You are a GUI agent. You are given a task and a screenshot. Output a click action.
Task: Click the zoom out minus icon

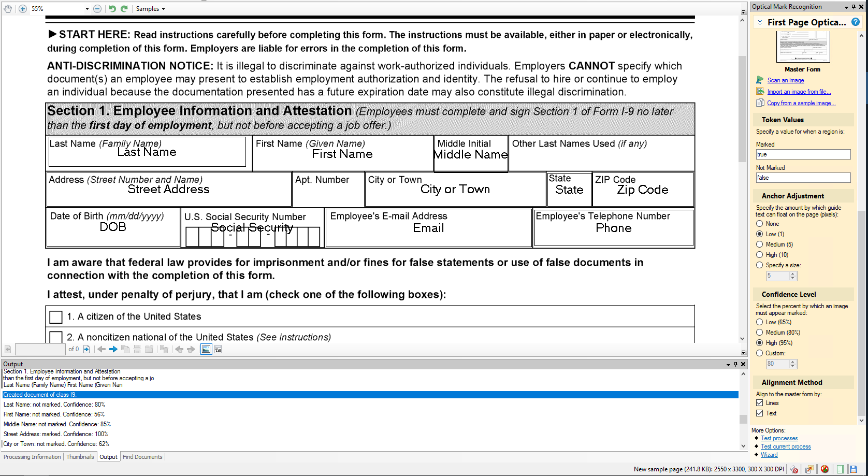(x=97, y=9)
